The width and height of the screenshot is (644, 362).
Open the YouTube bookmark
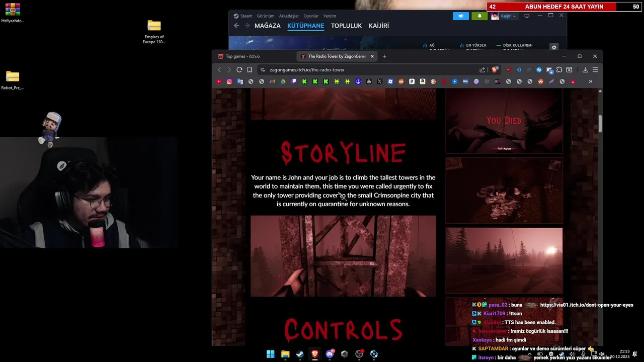point(218,81)
